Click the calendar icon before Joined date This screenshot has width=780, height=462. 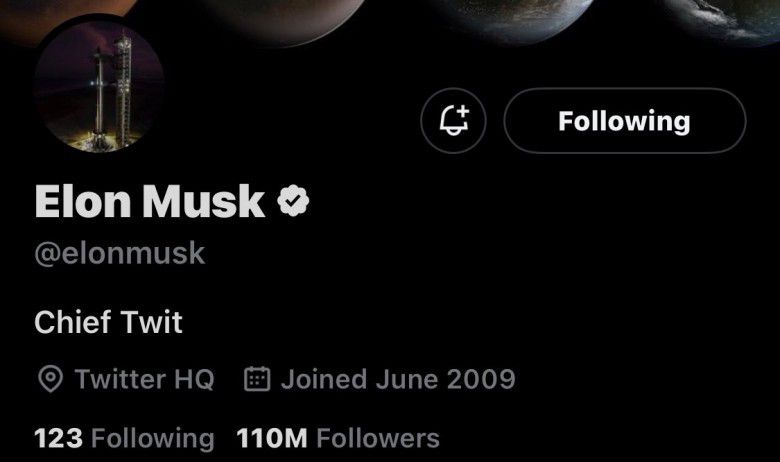258,380
